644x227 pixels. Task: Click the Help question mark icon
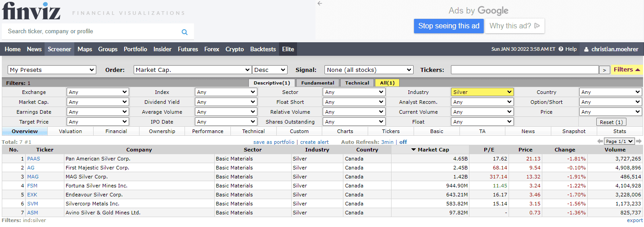tap(561, 49)
